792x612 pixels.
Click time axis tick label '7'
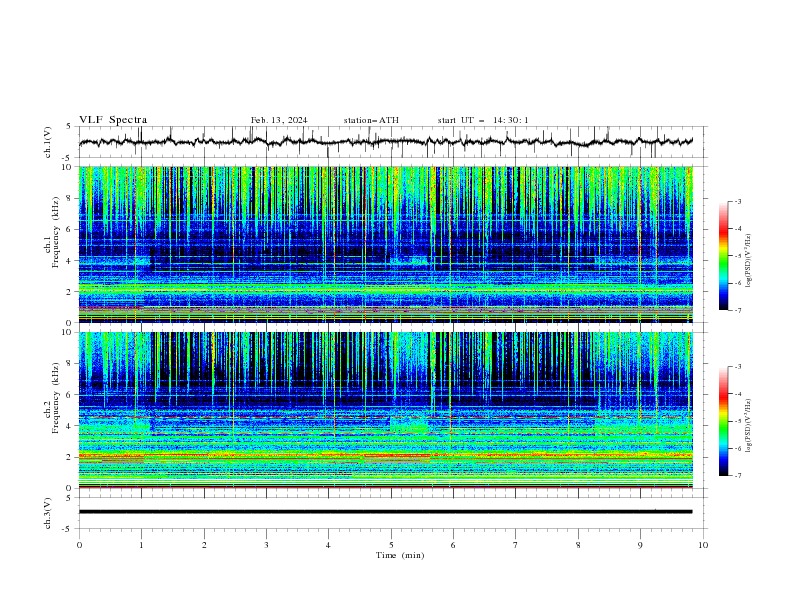point(516,545)
